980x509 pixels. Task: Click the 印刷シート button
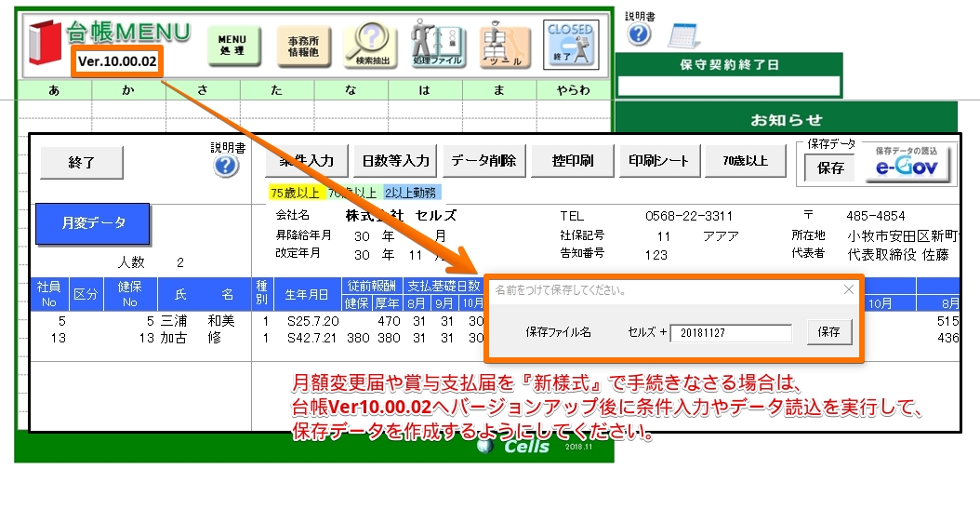click(658, 161)
